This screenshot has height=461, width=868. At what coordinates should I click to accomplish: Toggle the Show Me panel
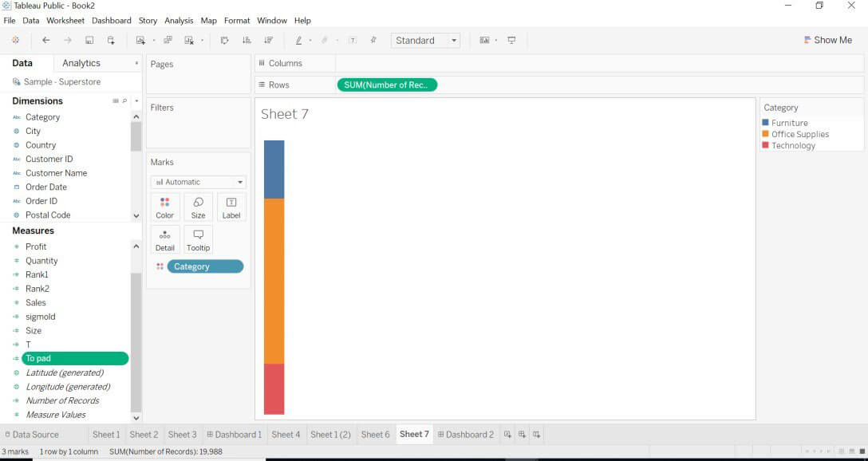click(828, 39)
